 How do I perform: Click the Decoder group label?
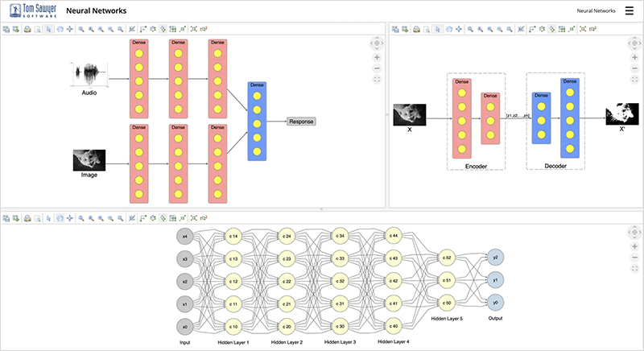coord(555,166)
